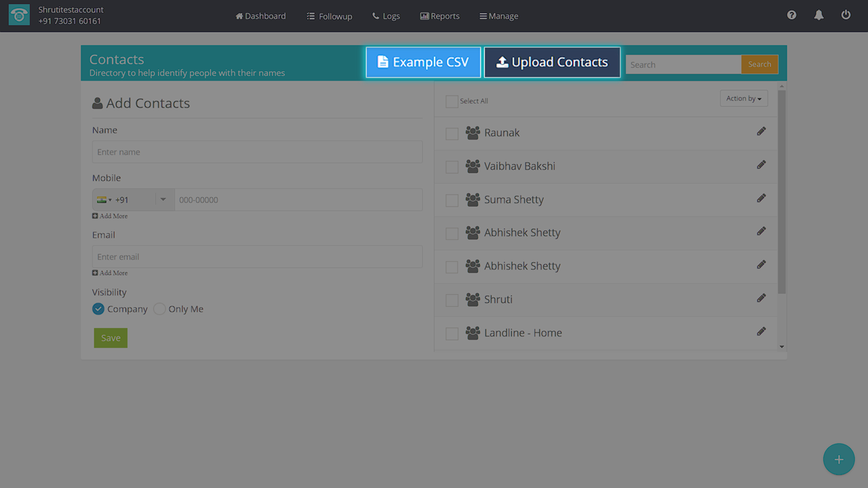Click the power logout icon

846,15
